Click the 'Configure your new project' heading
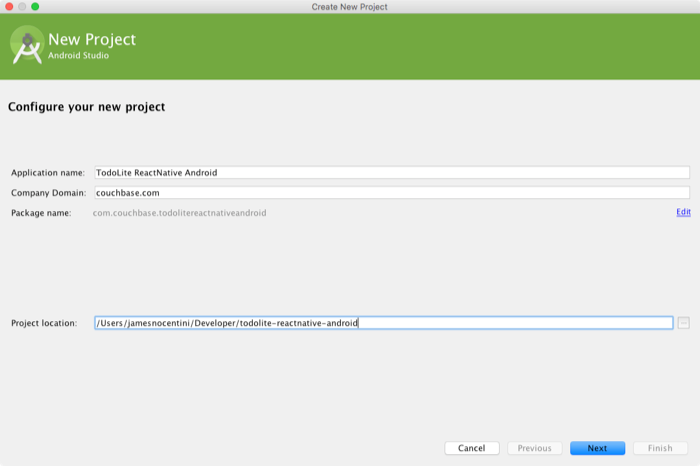Viewport: 700px width, 466px height. pyautogui.click(x=87, y=107)
